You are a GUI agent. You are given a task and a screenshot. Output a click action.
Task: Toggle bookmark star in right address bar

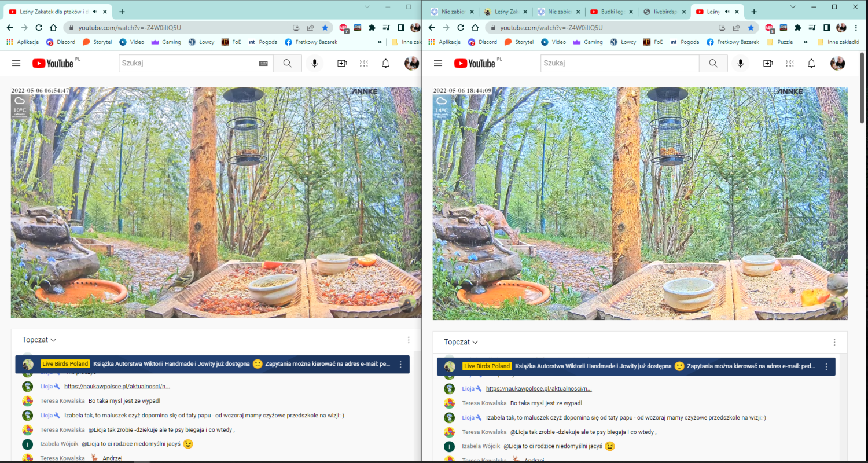pos(751,27)
